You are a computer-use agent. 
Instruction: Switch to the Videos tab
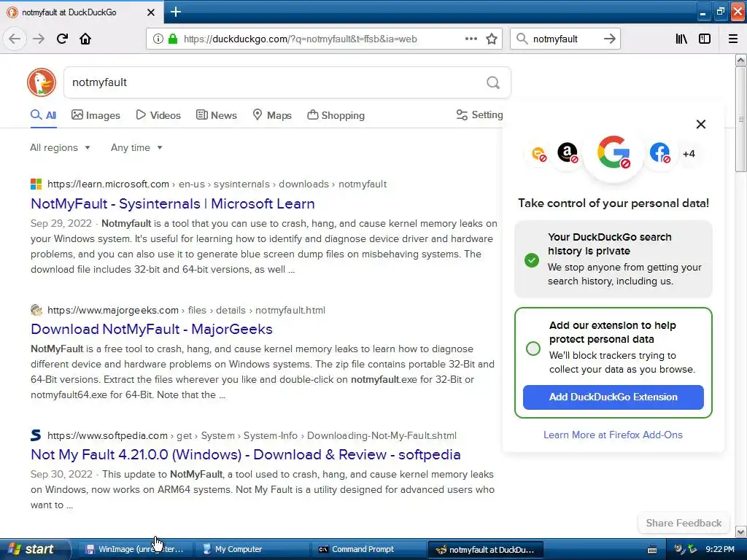point(158,115)
